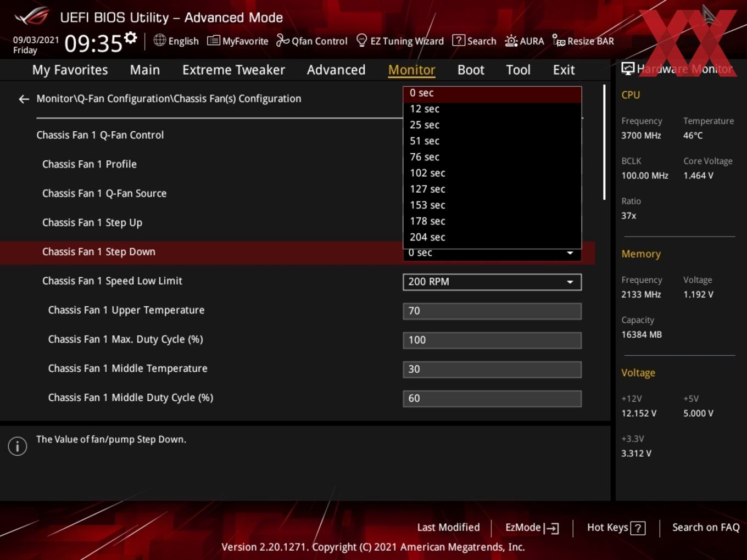Choose 25 sec from the list
Viewport: 747px width, 560px height.
[492, 125]
